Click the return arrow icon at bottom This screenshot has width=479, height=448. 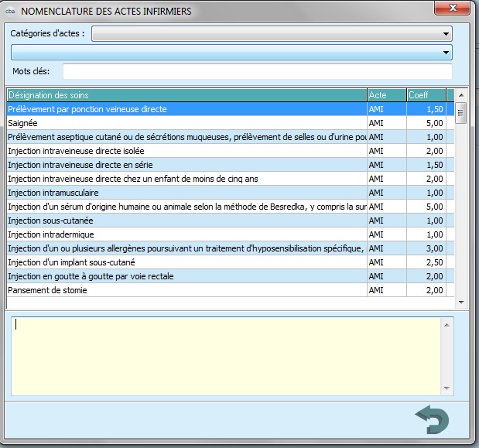[432, 419]
